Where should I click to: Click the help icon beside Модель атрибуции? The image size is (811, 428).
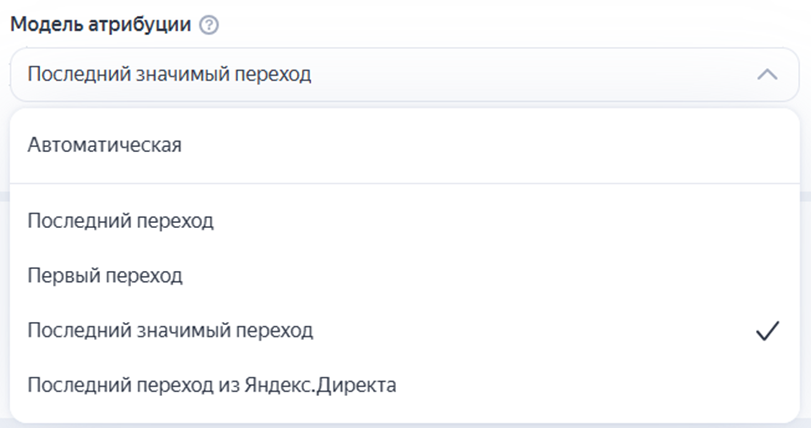209,26
